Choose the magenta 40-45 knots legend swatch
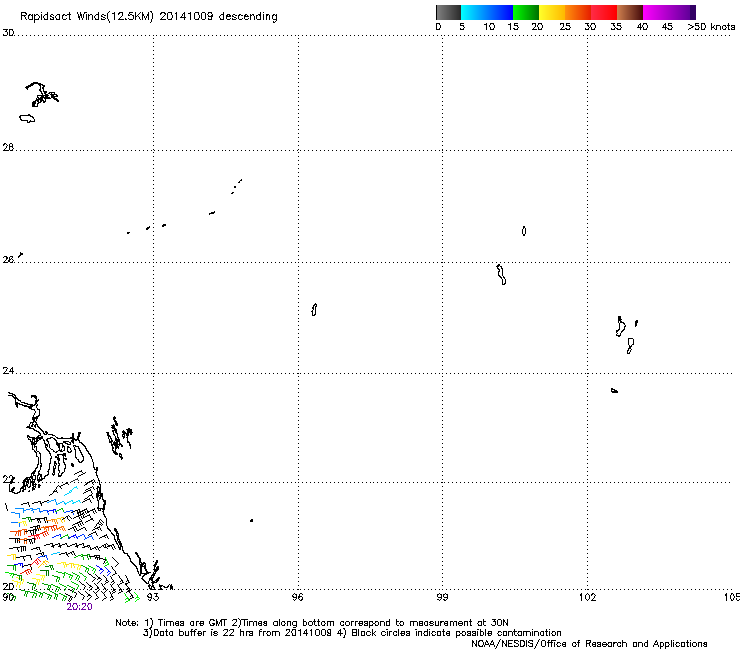 pyautogui.click(x=656, y=12)
